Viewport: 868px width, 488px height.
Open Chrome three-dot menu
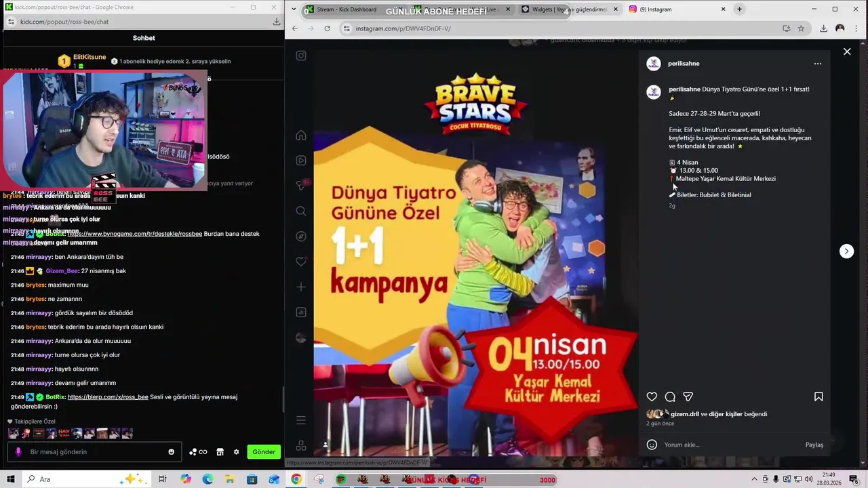point(856,28)
